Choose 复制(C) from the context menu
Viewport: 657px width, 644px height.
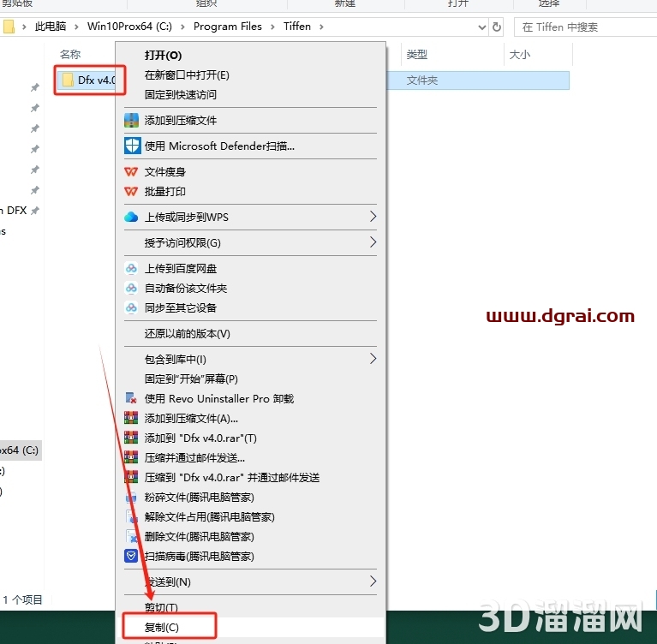point(162,627)
